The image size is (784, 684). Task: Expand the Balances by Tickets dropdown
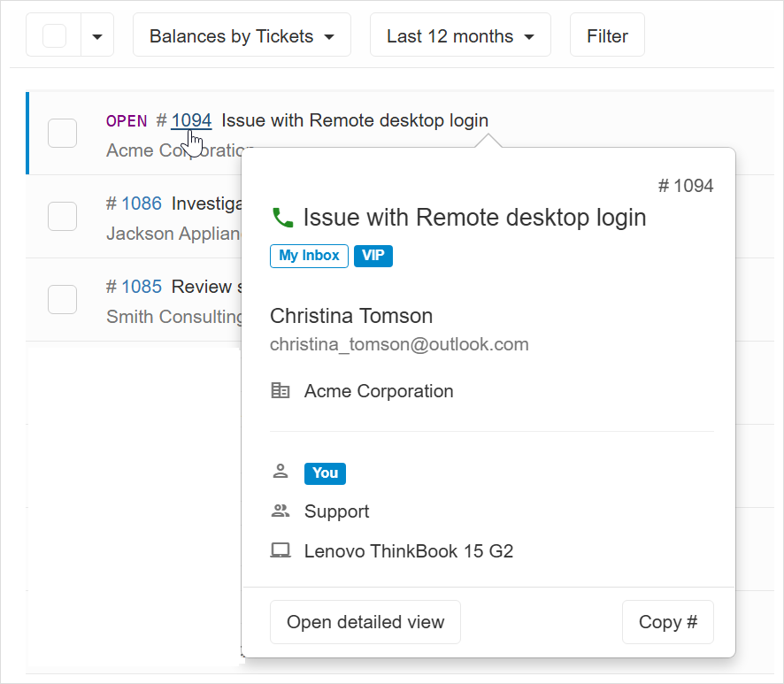click(242, 36)
